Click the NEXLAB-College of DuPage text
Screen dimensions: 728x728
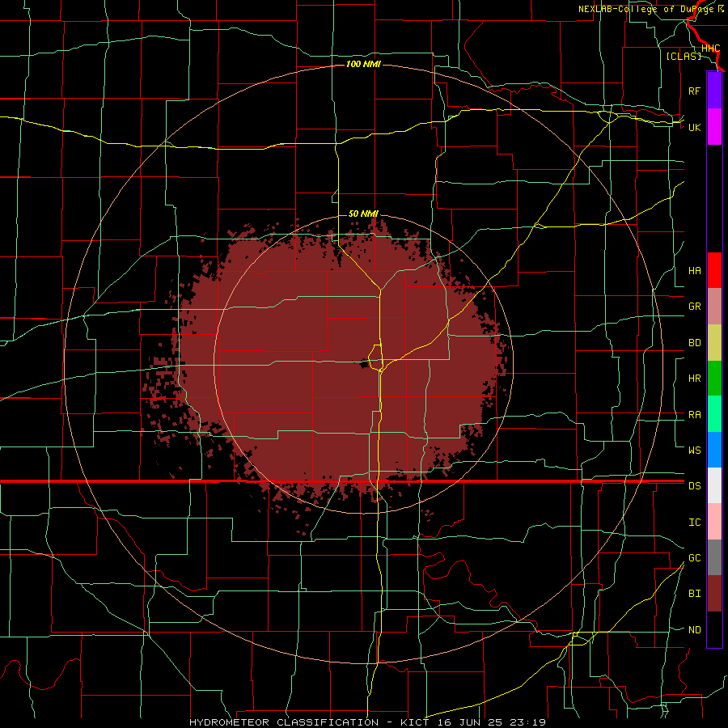coord(648,9)
